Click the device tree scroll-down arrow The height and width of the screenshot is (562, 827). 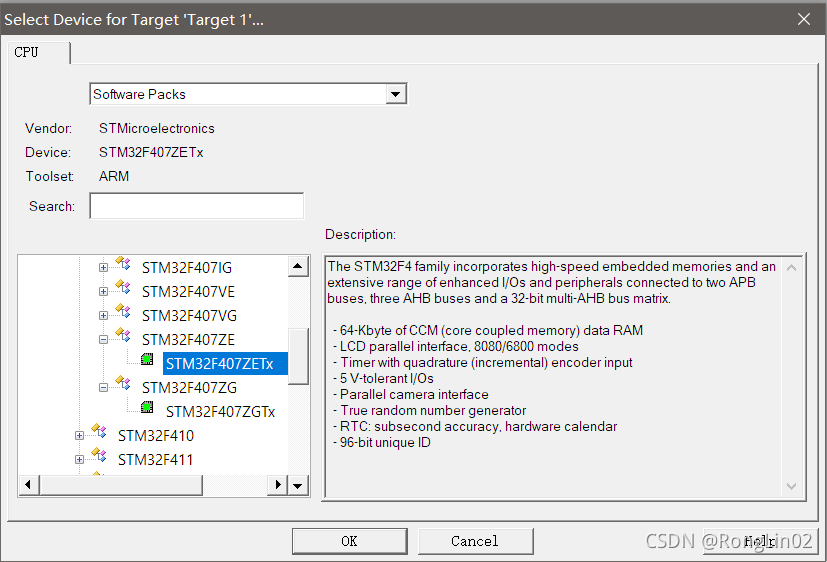298,486
